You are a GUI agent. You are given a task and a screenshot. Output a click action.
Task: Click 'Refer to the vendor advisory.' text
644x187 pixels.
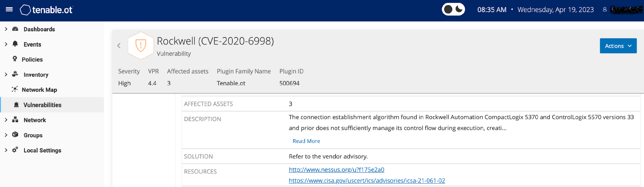point(328,157)
